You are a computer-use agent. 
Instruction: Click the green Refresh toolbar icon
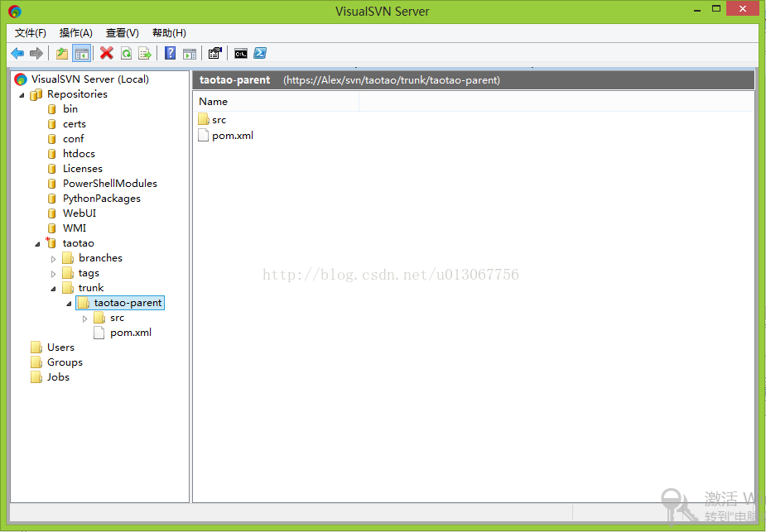126,53
